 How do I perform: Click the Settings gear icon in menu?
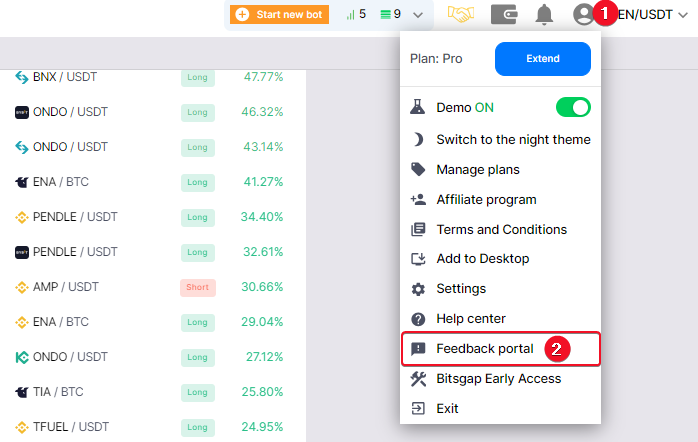point(419,289)
